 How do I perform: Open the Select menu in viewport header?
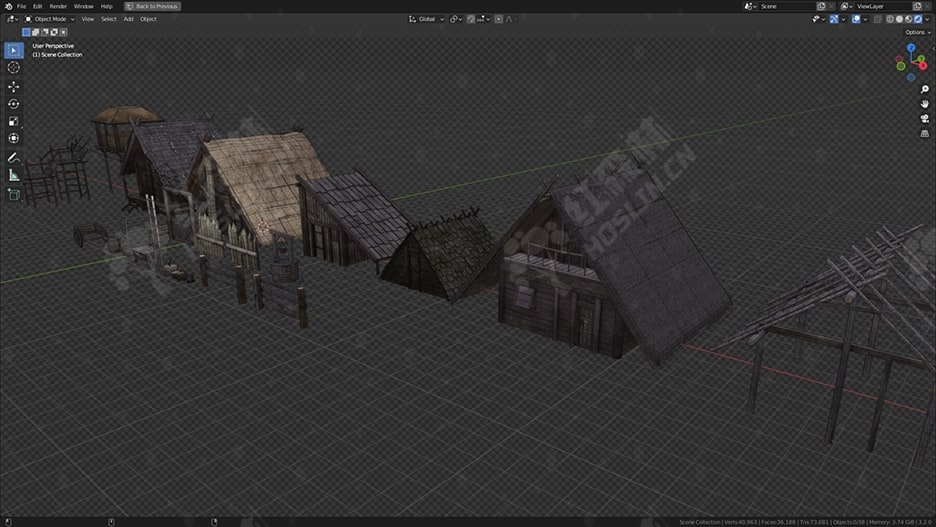click(109, 19)
